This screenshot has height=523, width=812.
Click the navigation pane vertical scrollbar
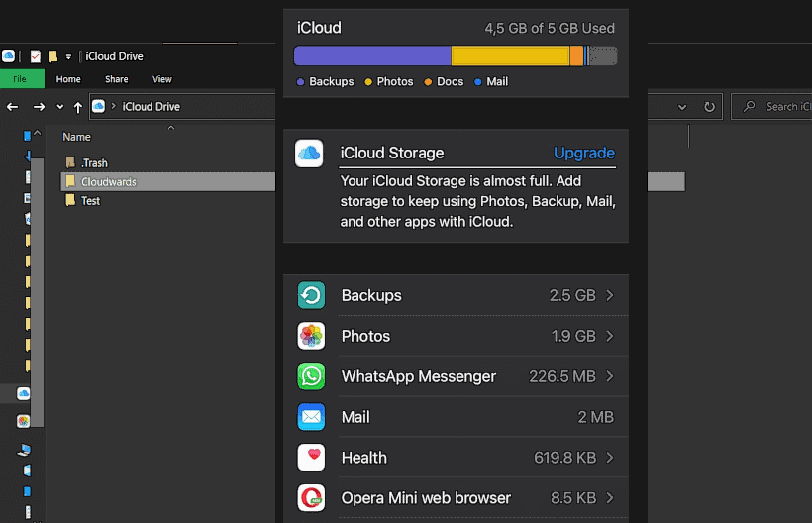coord(38,292)
